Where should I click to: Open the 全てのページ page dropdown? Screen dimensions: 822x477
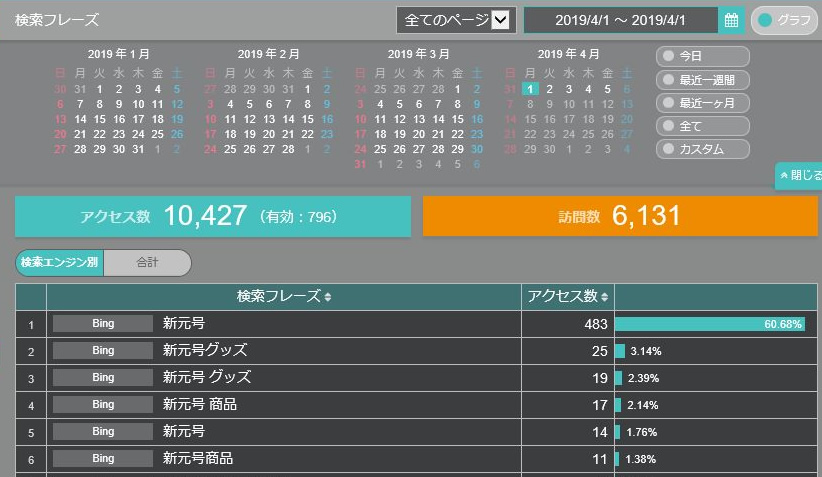click(x=456, y=20)
